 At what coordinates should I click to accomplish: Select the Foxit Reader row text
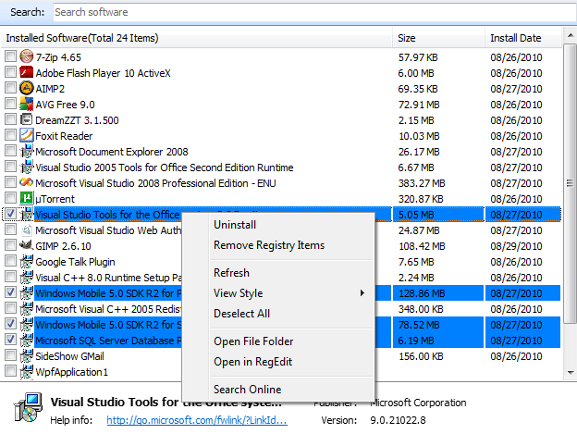(x=64, y=136)
